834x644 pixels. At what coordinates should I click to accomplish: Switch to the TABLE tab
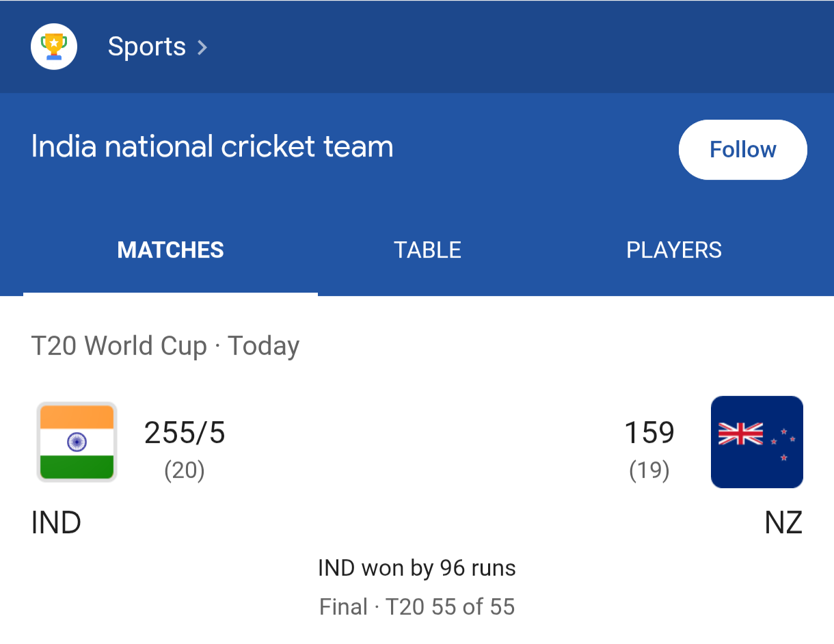tap(427, 250)
